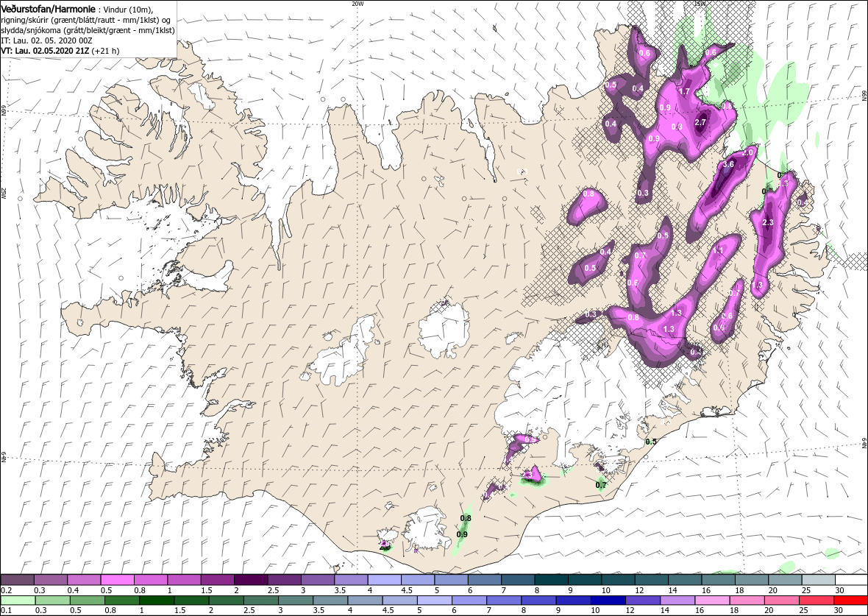This screenshot has height=616, width=868.
Task: Select the 'IT: Lau. 02. 05. 2020 00Z' initial time line
Action: [x=46, y=40]
